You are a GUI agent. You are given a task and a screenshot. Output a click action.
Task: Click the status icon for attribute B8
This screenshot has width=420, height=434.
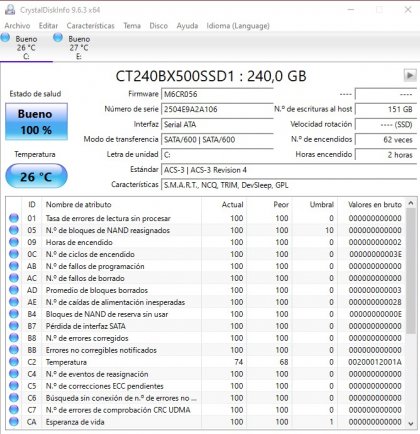(x=14, y=338)
